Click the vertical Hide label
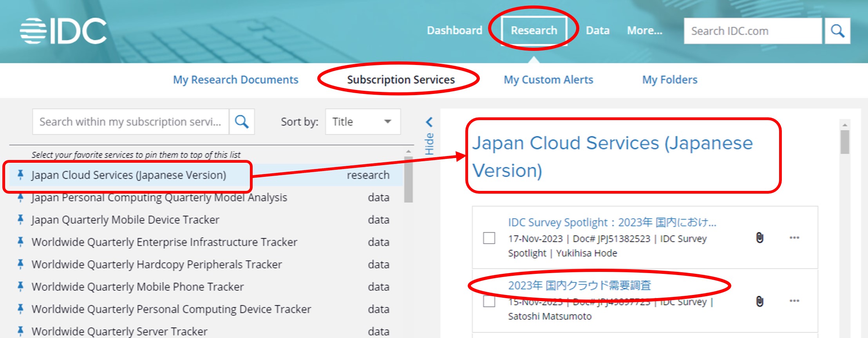The image size is (868, 338). point(429,144)
